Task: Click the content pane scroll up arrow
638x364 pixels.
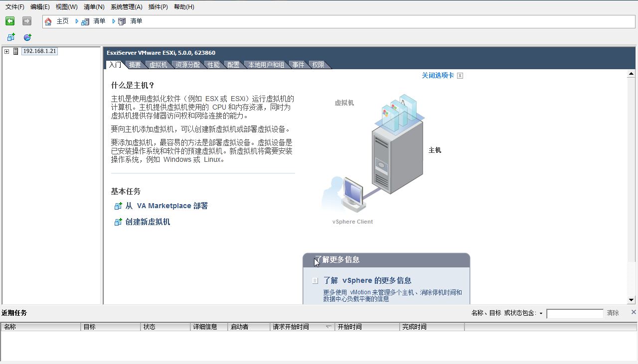Action: point(631,74)
